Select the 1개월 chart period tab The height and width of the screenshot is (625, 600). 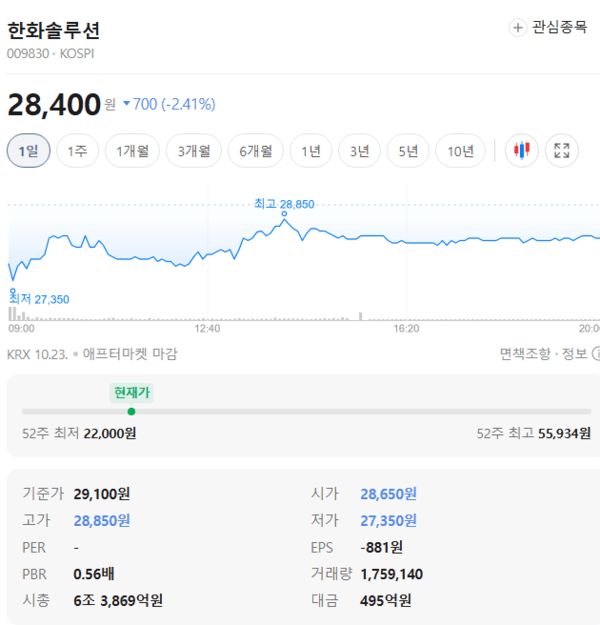pyautogui.click(x=132, y=151)
